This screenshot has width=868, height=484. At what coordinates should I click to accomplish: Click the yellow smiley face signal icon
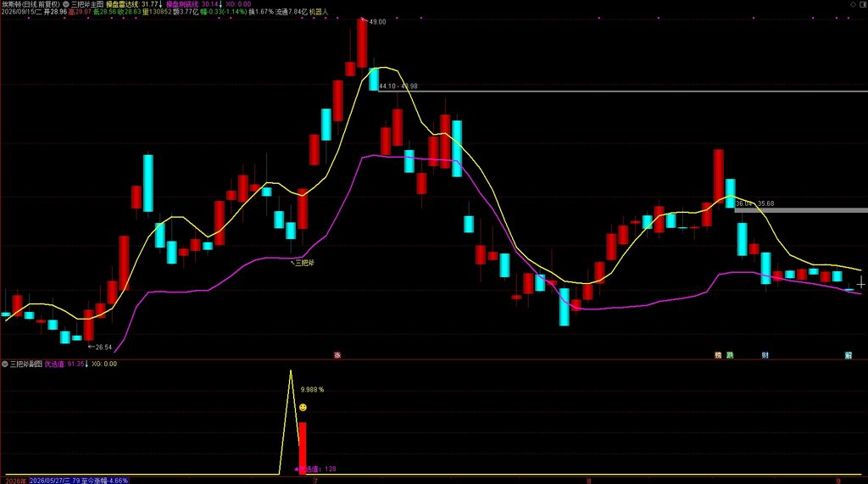pyautogui.click(x=303, y=408)
